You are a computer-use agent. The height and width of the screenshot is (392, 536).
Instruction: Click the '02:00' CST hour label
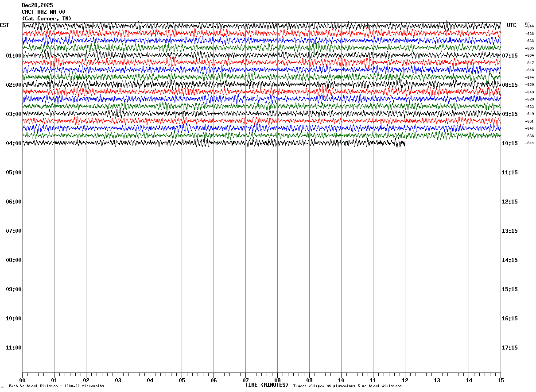coord(14,85)
